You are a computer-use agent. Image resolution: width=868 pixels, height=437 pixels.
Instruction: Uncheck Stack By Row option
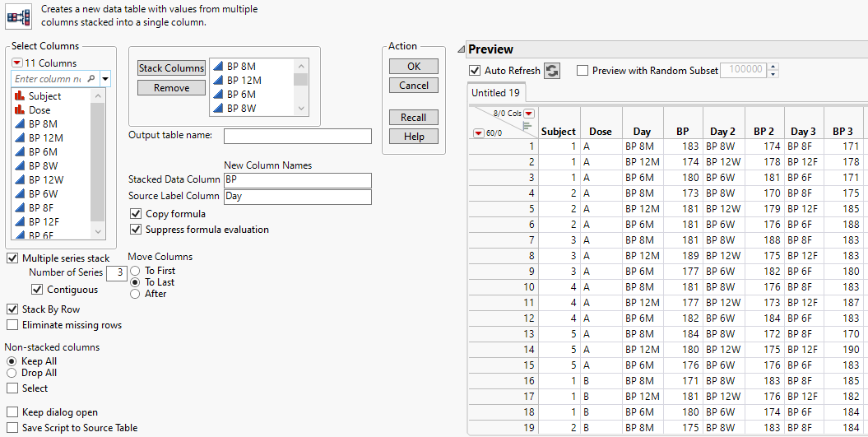pyautogui.click(x=12, y=309)
